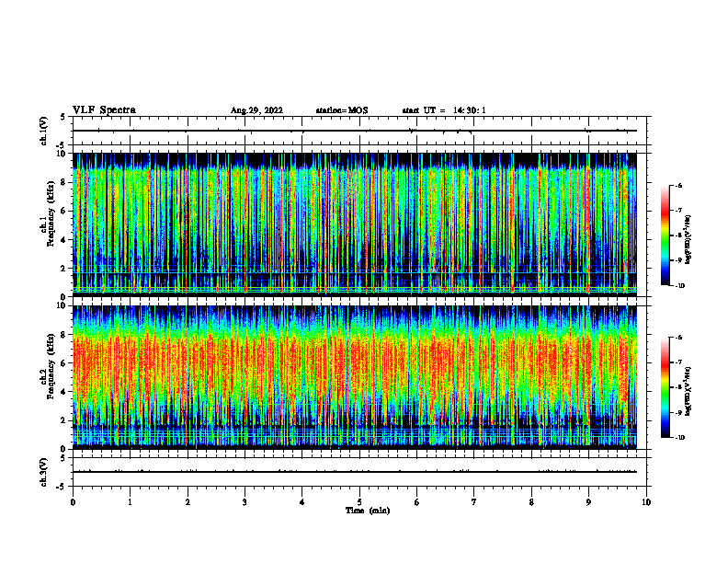Viewport: 728px width, 563px height.
Task: Click the "-5" volt tick on ch.3(V) axis
Action: coord(62,487)
